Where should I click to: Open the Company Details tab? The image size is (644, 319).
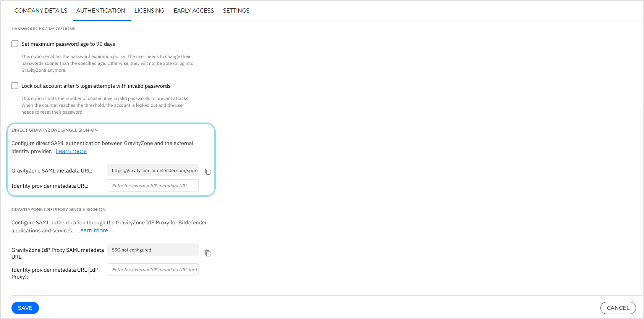pyautogui.click(x=41, y=11)
